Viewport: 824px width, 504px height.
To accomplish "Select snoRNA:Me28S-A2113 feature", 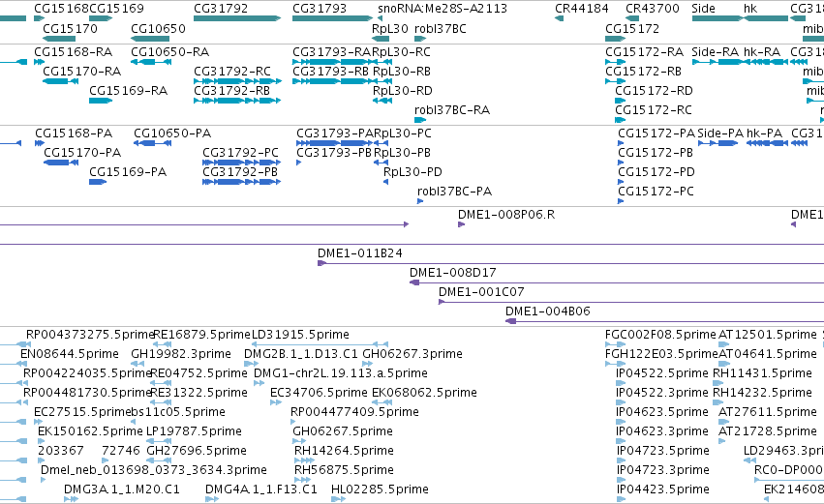I will coord(380,18).
